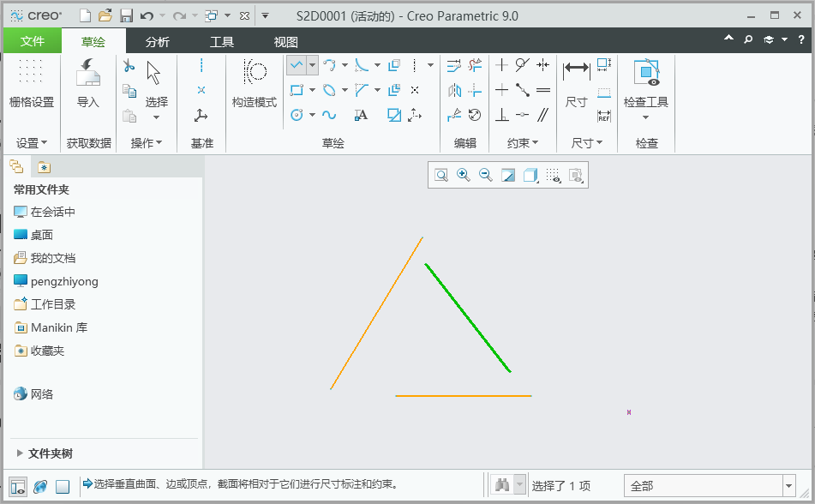Select the Circle sketching tool
This screenshot has width=815, height=504.
pos(296,114)
